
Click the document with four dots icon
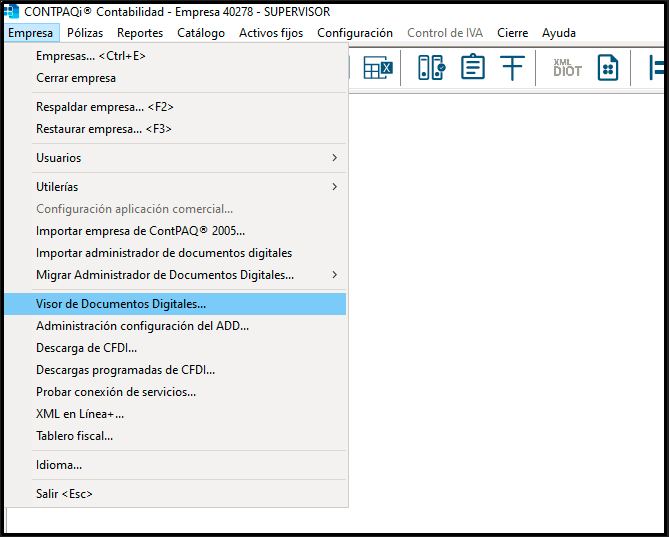coord(608,67)
